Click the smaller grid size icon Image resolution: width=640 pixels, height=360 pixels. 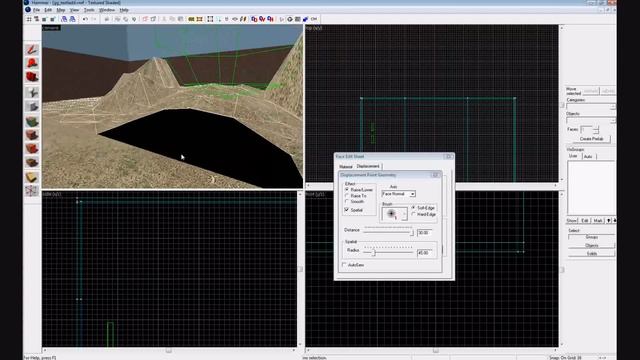tap(44, 19)
